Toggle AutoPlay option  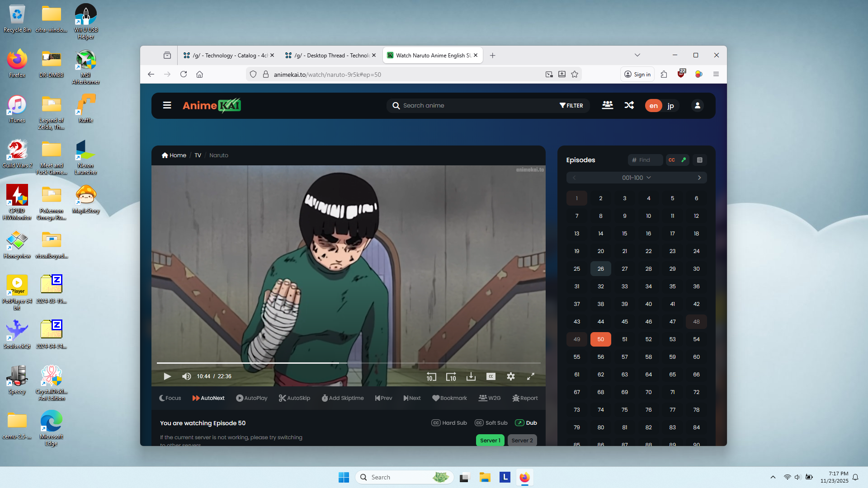coord(252,398)
